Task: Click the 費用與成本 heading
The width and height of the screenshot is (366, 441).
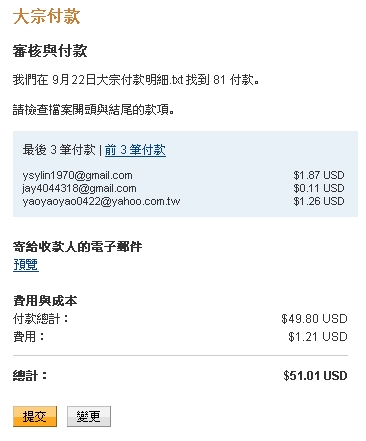Action: [45, 301]
